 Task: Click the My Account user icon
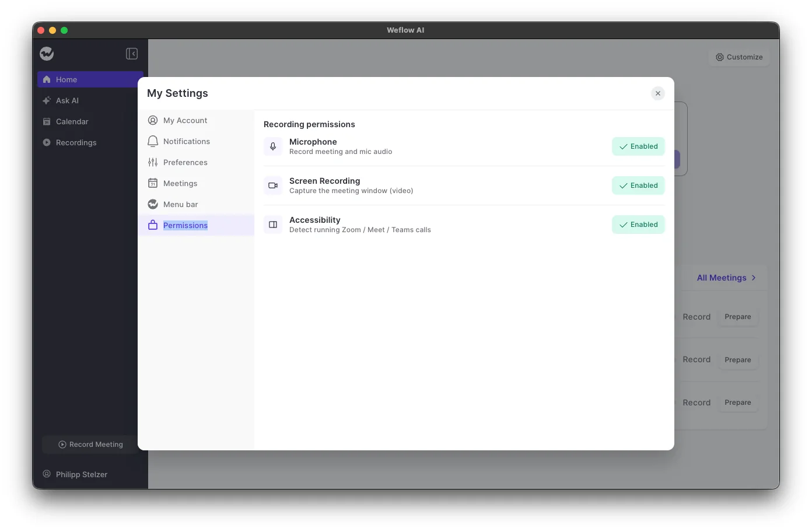[x=153, y=120]
